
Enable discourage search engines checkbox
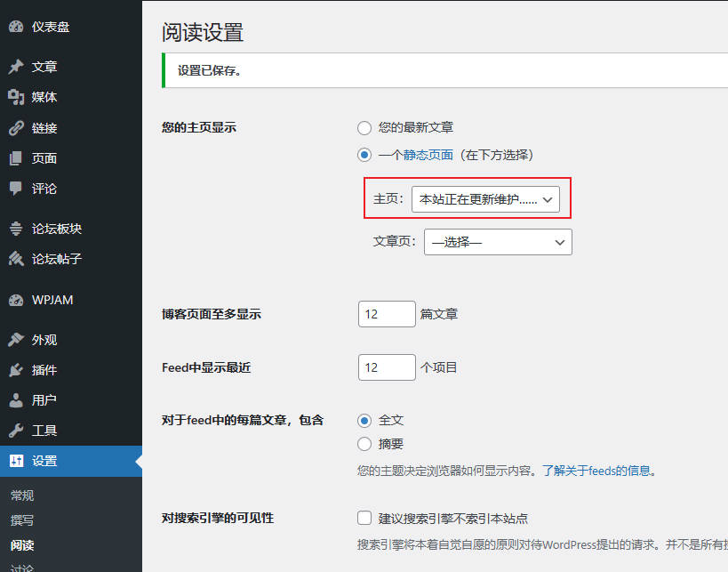[x=364, y=518]
